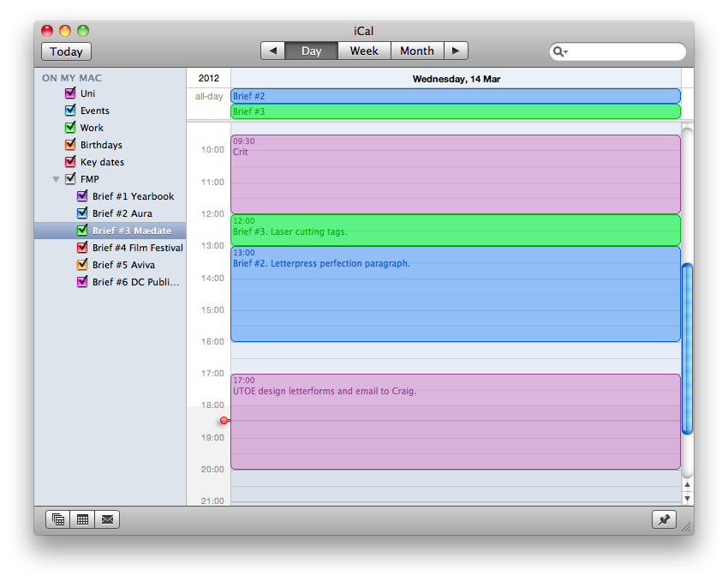Toggle Brief #4 Film Festival checkbox
Screen dimensions: 728x582
82,247
